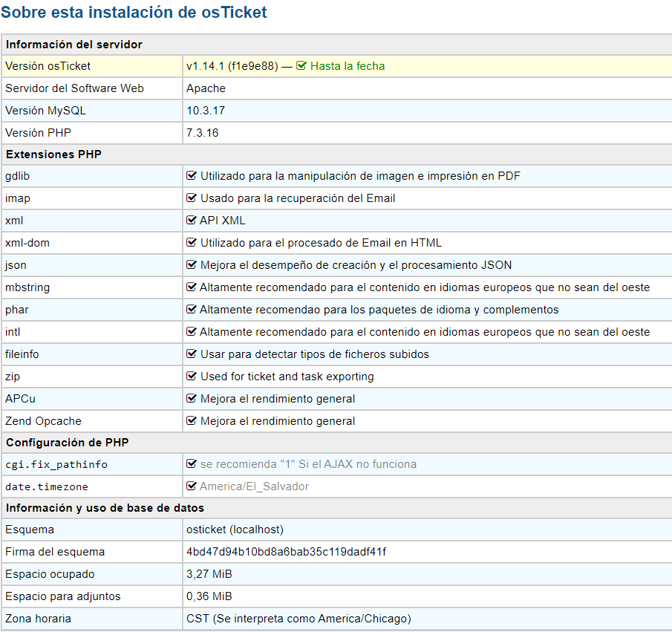Click the check icon next to API XML
This screenshot has height=635, width=672.
(192, 220)
